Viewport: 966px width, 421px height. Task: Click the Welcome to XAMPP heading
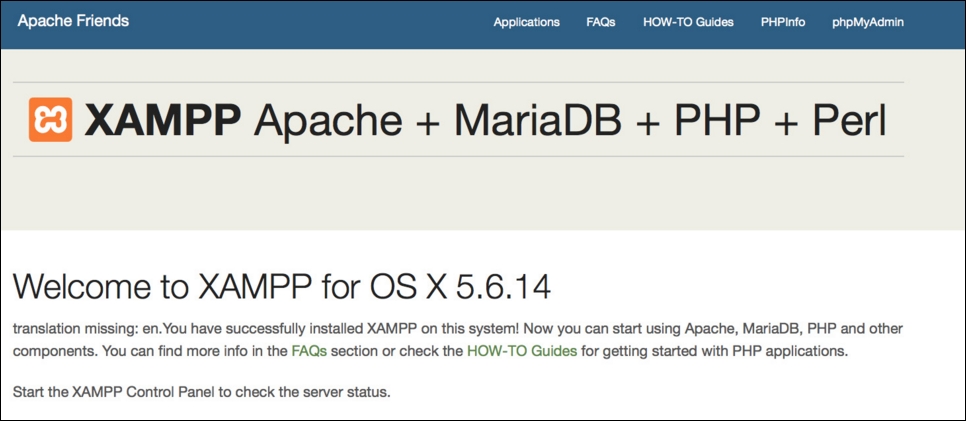pyautogui.click(x=282, y=288)
